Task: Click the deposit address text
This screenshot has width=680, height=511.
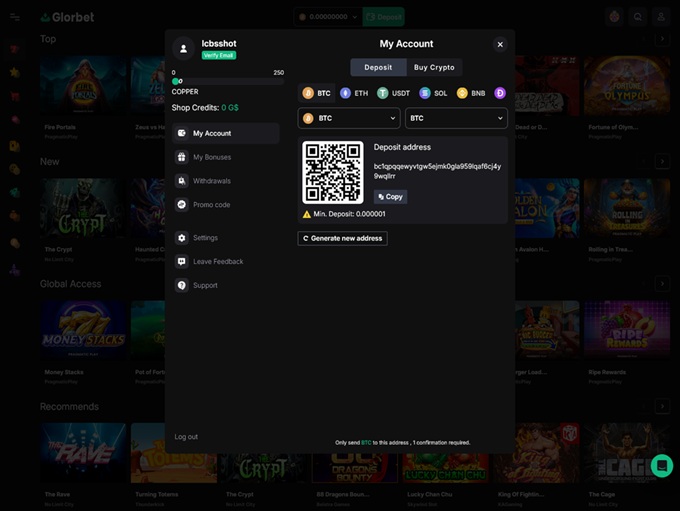Action: [437, 171]
